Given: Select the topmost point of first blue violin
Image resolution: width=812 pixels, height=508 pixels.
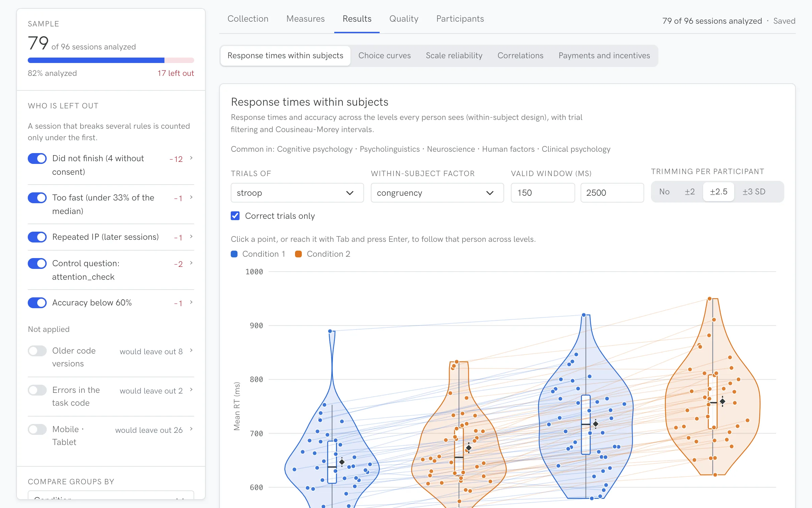Looking at the screenshot, I should 330,331.
